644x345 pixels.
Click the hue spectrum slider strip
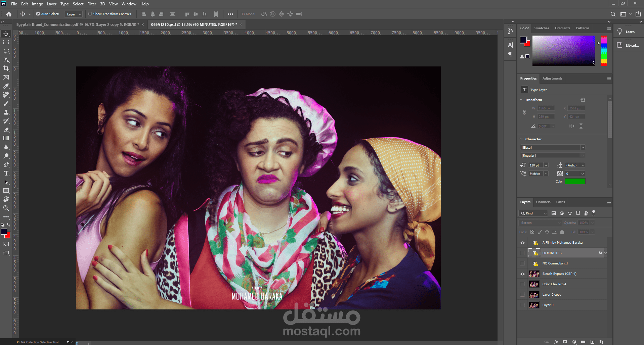604,51
